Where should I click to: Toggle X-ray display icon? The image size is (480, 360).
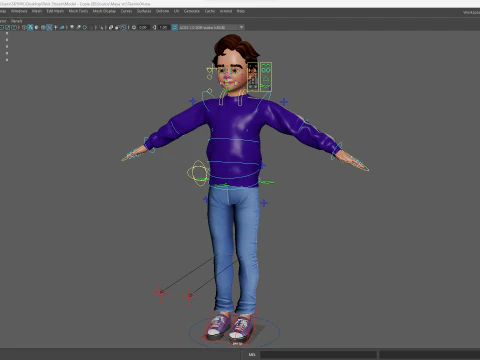111,27
